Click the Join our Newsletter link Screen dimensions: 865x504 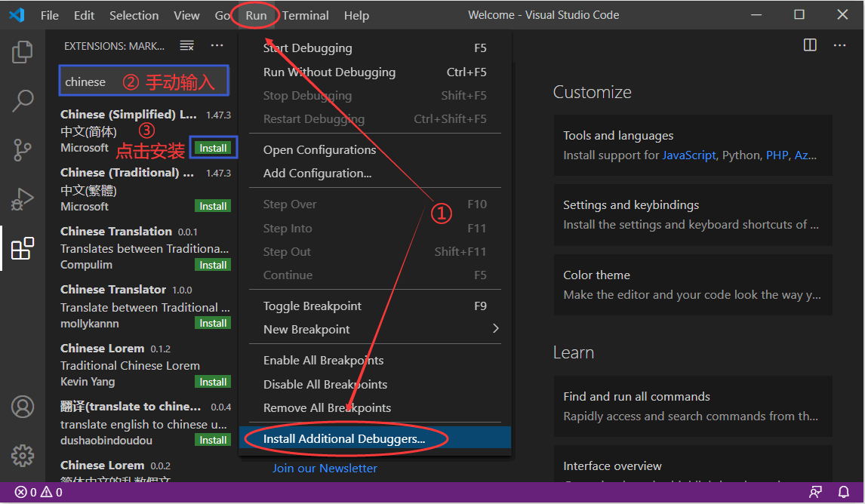click(x=325, y=468)
